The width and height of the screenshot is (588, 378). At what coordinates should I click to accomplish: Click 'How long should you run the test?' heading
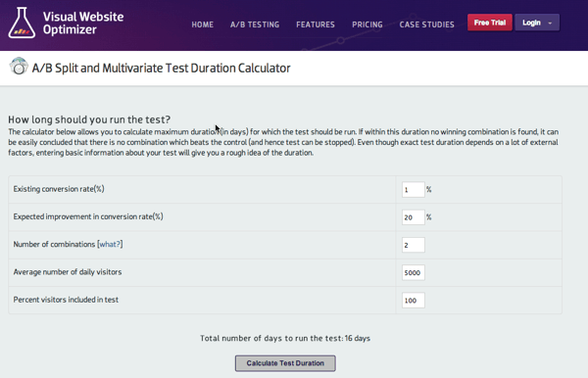click(89, 119)
